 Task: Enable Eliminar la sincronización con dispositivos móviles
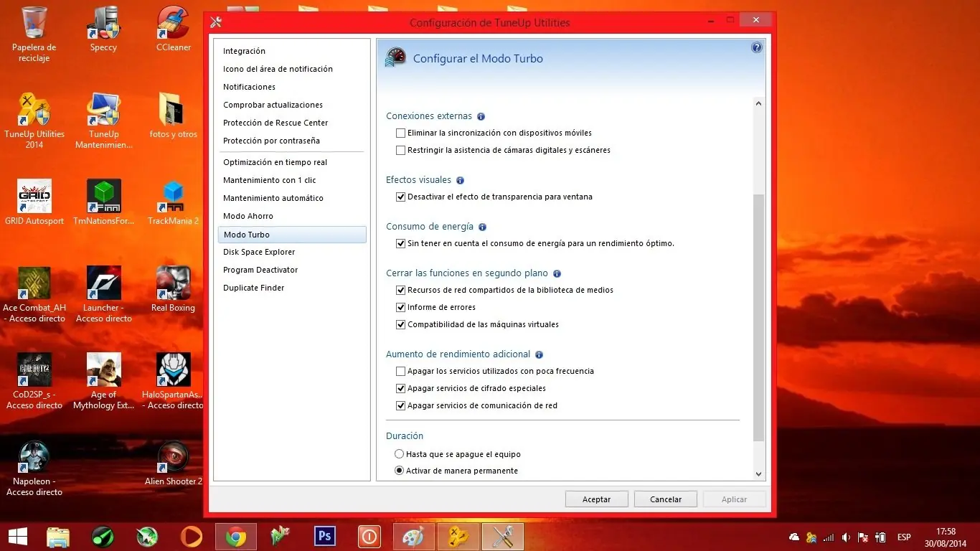(401, 133)
